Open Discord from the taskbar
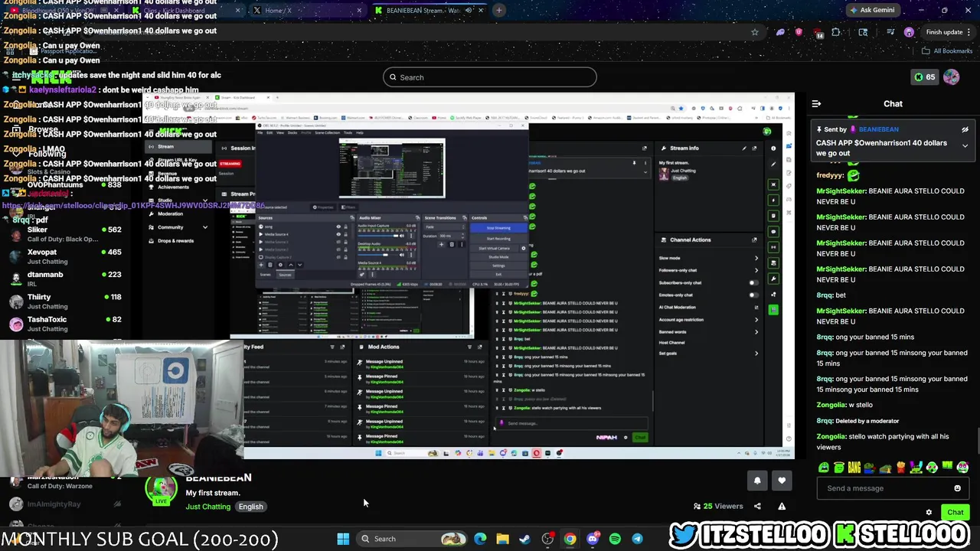Viewport: 980px width, 551px height. [593, 539]
